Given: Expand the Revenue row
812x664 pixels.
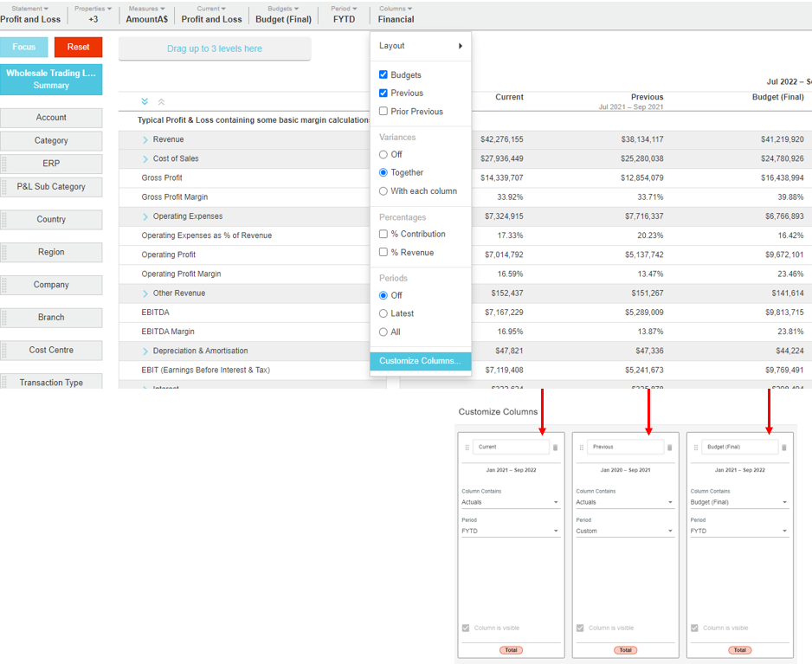Looking at the screenshot, I should click(145, 139).
